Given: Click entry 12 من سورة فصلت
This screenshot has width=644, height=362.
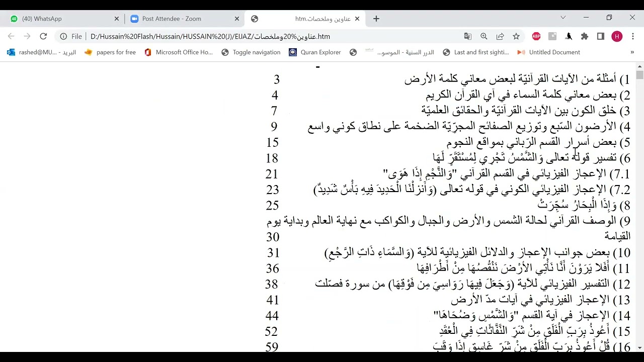Looking at the screenshot, I should [x=472, y=284].
